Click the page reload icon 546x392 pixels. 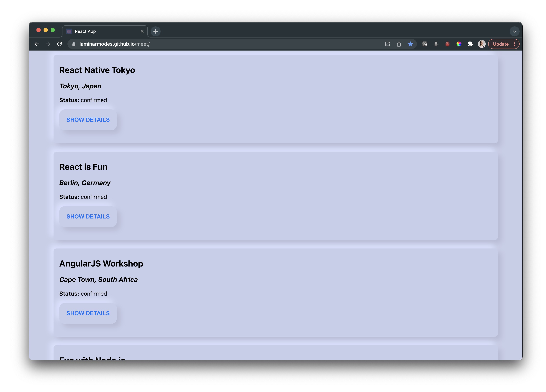click(60, 44)
